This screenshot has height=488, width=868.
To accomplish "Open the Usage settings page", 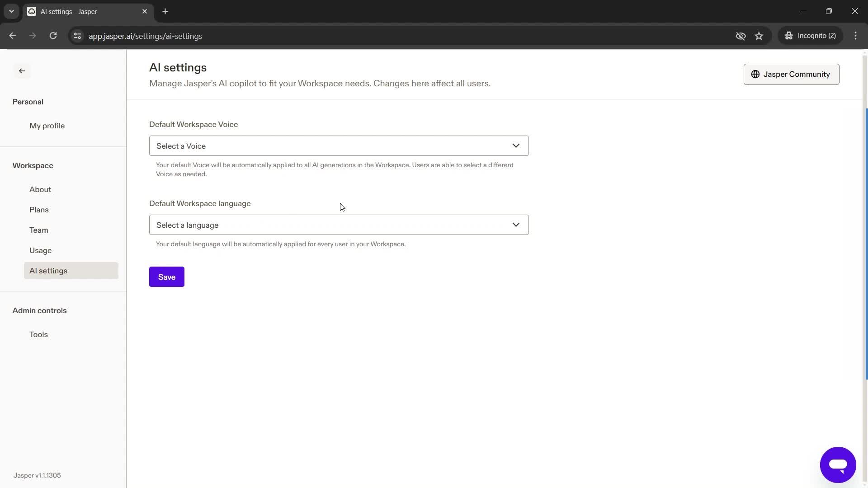I will (41, 250).
